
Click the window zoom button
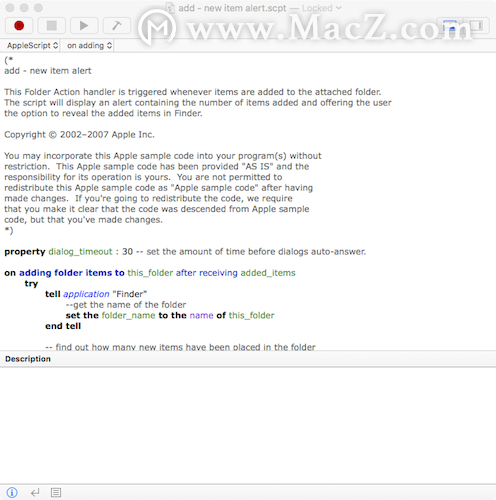pos(38,8)
